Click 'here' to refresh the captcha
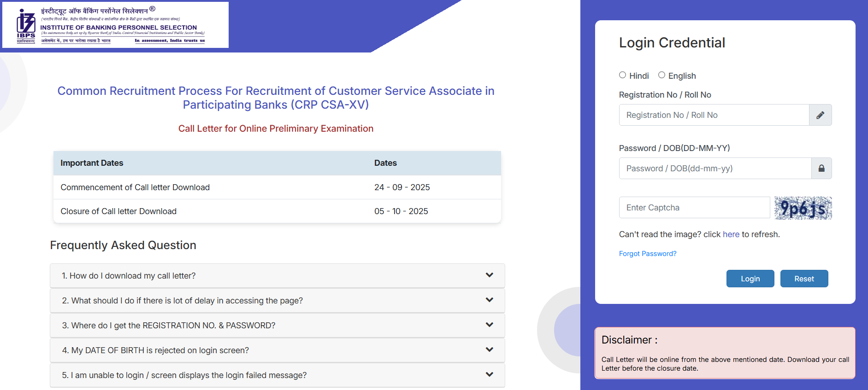Image resolution: width=868 pixels, height=390 pixels. coord(731,234)
